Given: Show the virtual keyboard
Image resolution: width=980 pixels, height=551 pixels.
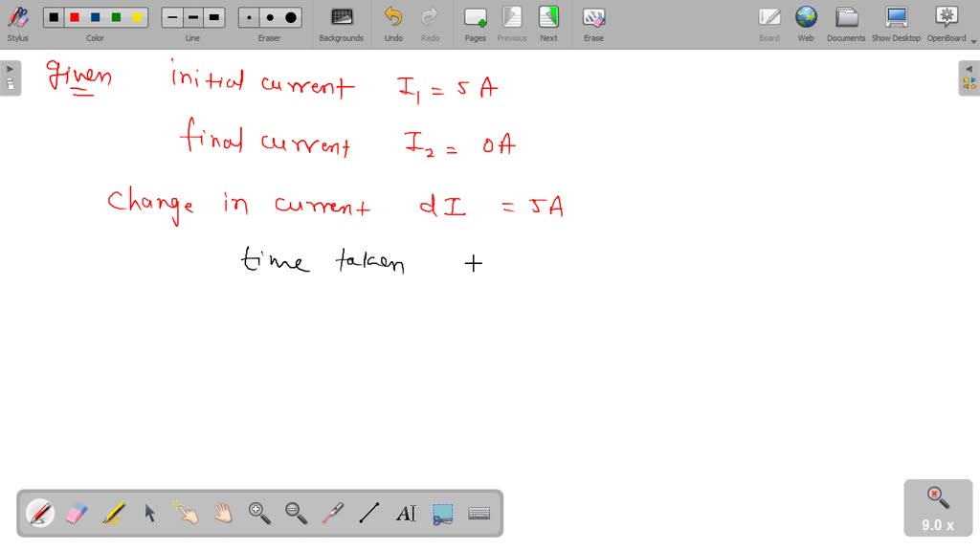Looking at the screenshot, I should [x=478, y=514].
